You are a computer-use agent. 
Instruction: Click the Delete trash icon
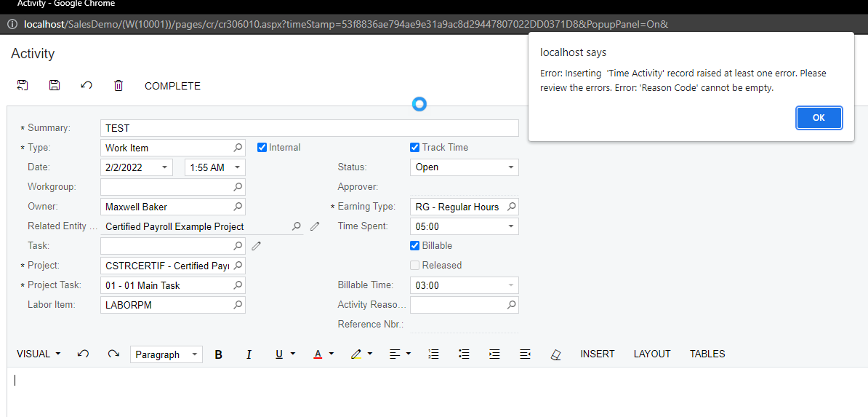[118, 85]
